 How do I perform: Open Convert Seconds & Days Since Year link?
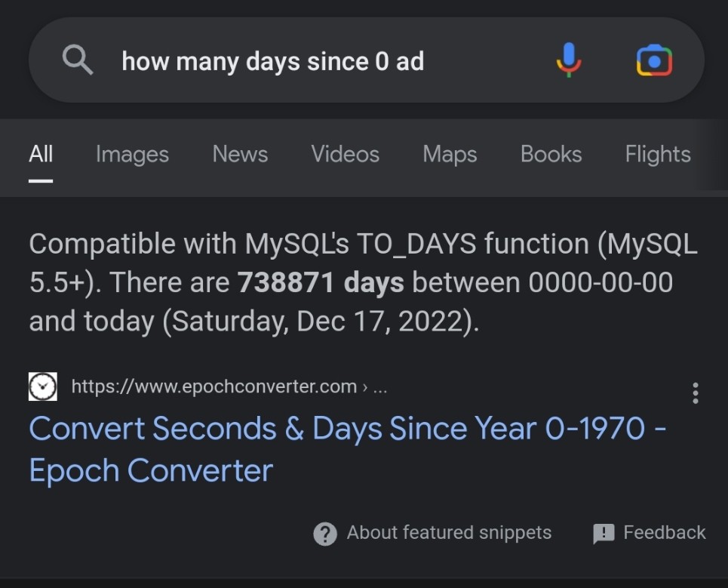click(348, 448)
